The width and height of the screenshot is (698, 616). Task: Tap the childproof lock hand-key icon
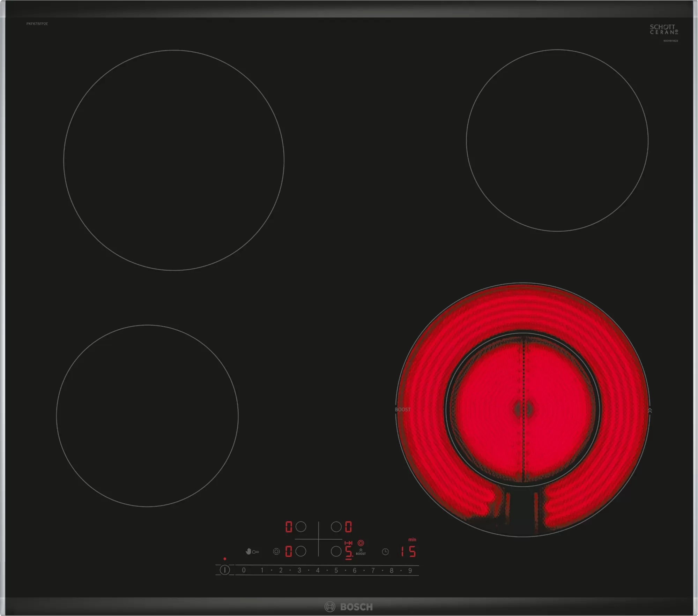252,551
